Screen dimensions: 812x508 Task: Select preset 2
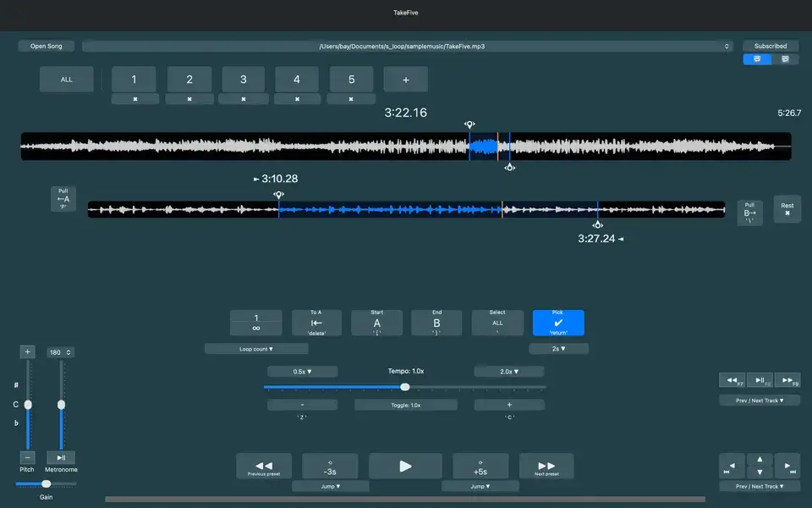(x=189, y=80)
